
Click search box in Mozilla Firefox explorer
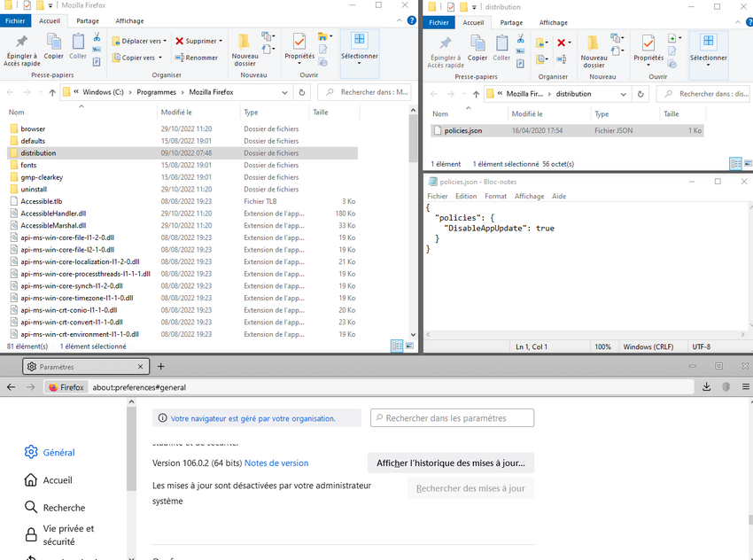click(x=364, y=92)
